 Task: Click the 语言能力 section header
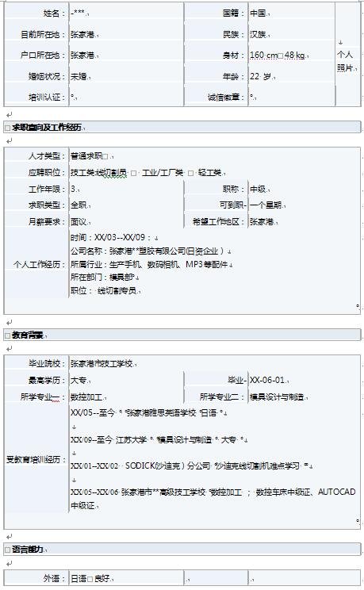coord(182,549)
